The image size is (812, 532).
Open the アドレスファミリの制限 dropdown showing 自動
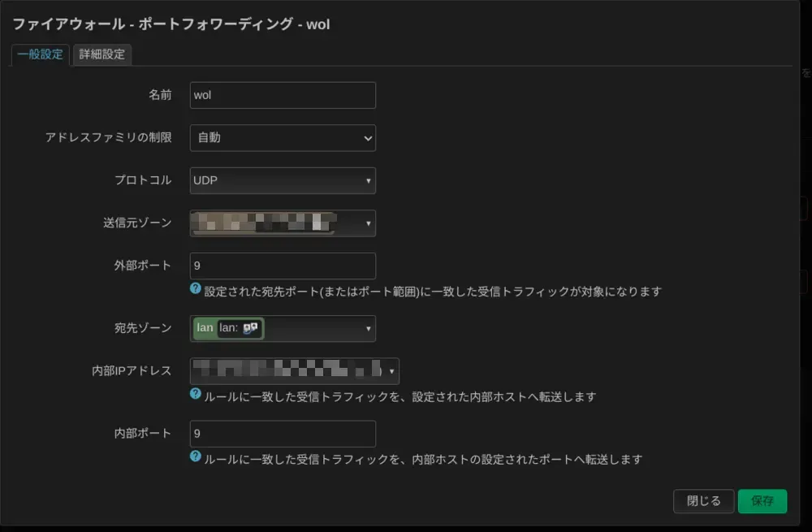pos(282,138)
